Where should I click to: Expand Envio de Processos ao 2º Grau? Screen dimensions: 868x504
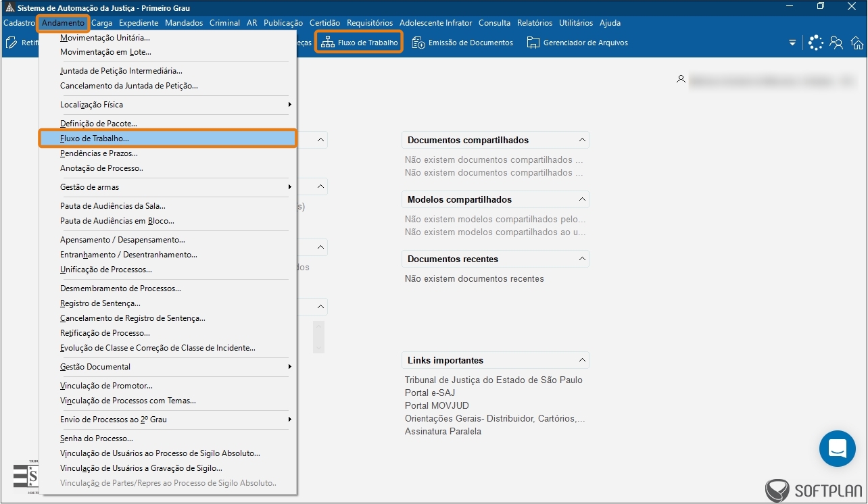click(168, 420)
